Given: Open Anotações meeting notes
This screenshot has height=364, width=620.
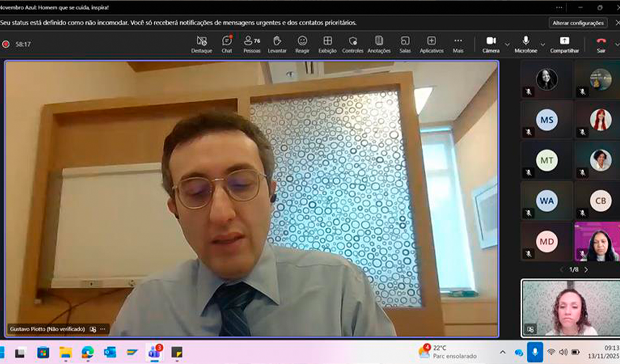Looking at the screenshot, I should coord(379,44).
